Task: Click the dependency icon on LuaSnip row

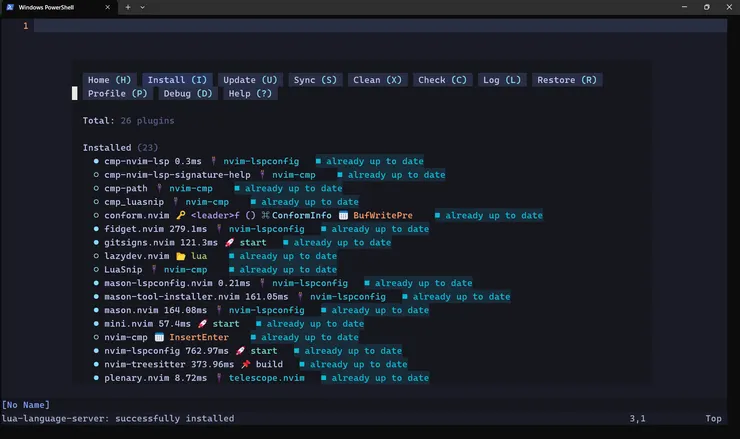Action: tap(154, 270)
